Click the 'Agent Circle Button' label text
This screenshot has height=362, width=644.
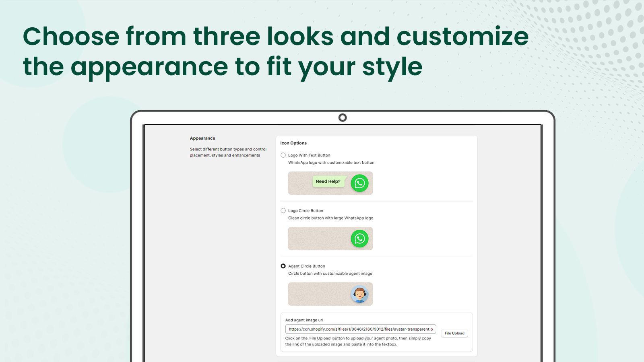coord(306,266)
